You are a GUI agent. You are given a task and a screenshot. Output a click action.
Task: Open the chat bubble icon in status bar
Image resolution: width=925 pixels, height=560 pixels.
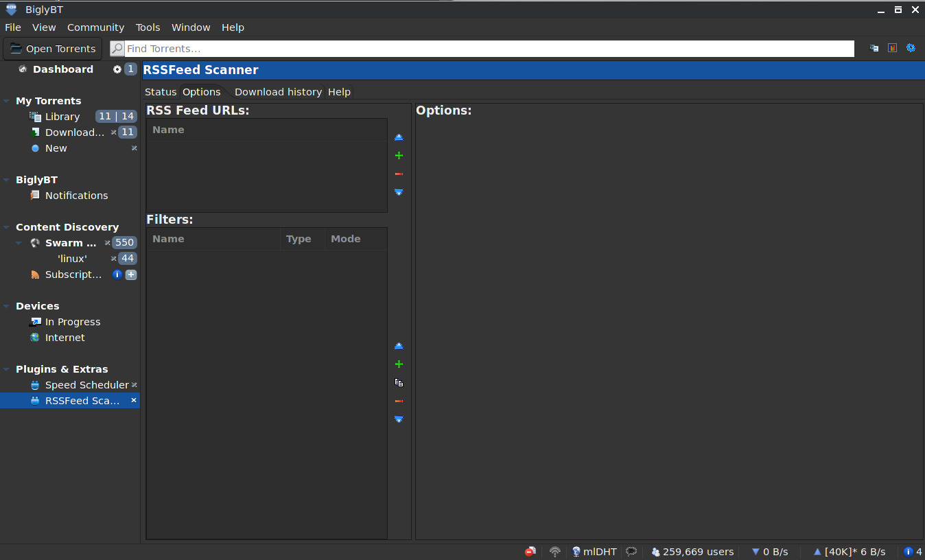pos(631,551)
